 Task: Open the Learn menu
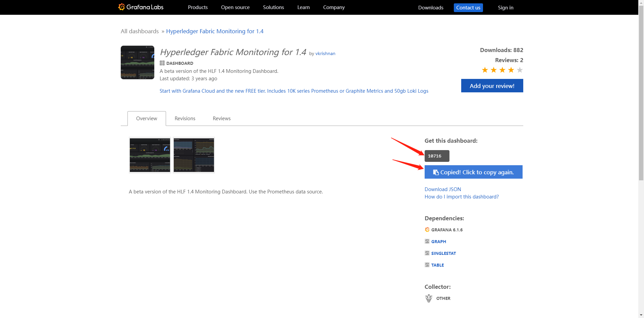pos(304,7)
